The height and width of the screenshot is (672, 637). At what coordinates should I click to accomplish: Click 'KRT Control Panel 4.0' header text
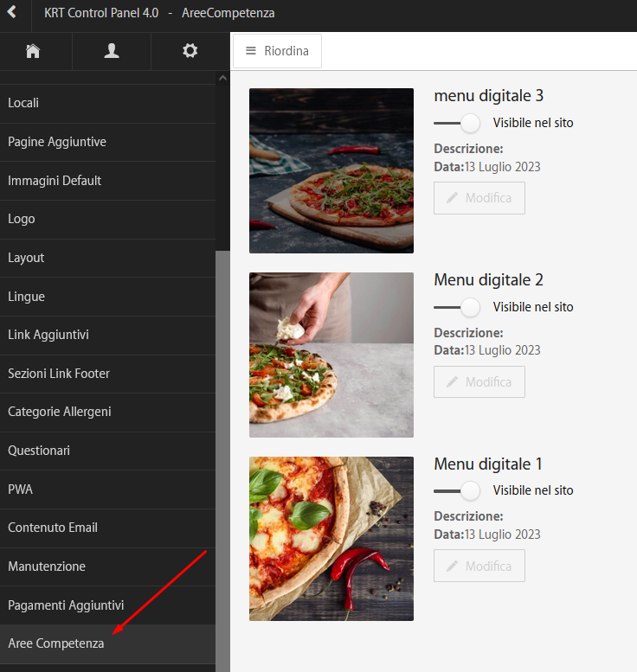point(101,13)
